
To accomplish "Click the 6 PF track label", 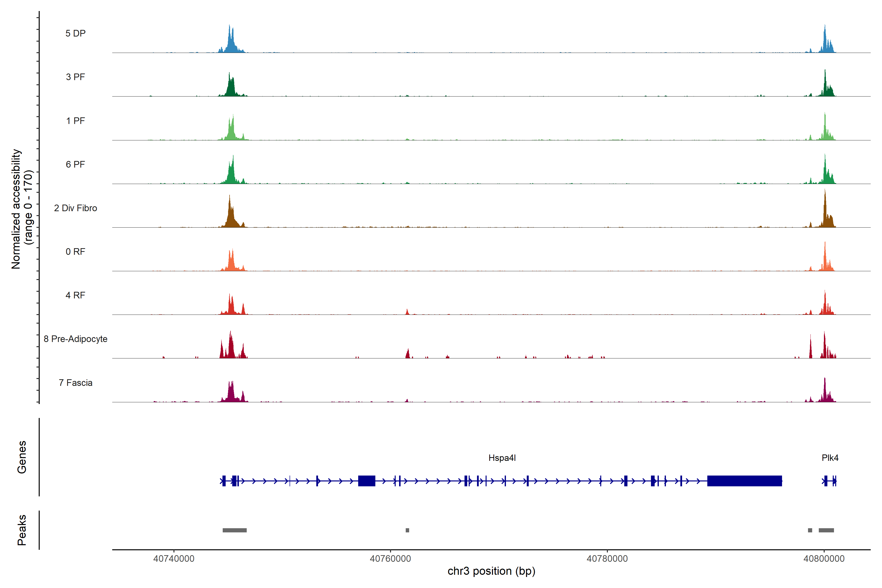I will [75, 164].
